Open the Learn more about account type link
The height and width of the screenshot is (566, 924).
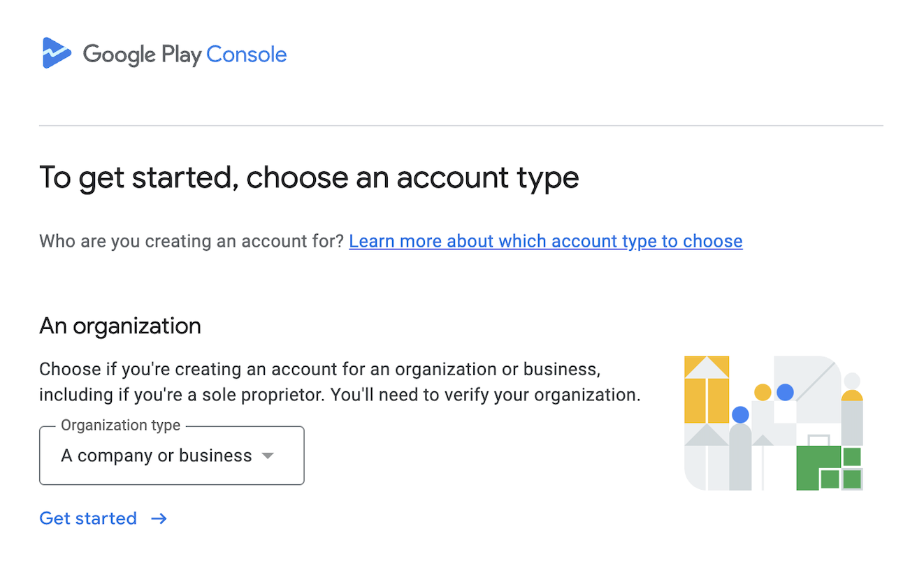pos(545,241)
